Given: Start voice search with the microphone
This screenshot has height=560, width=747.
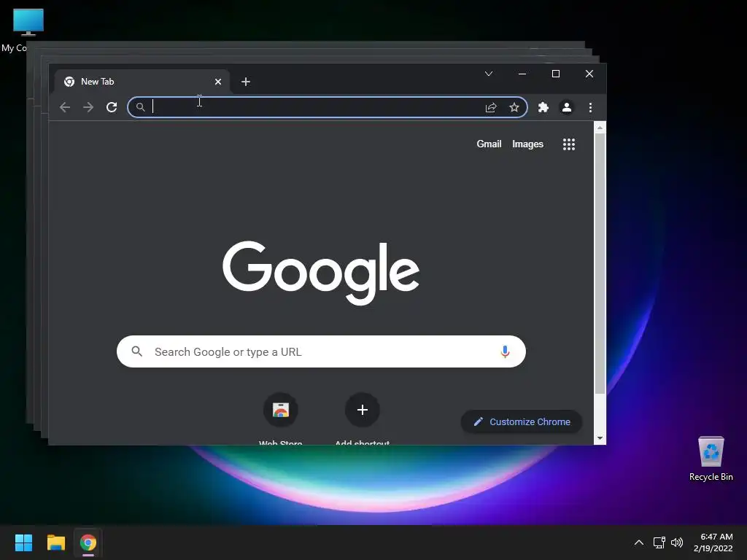Looking at the screenshot, I should [505, 352].
